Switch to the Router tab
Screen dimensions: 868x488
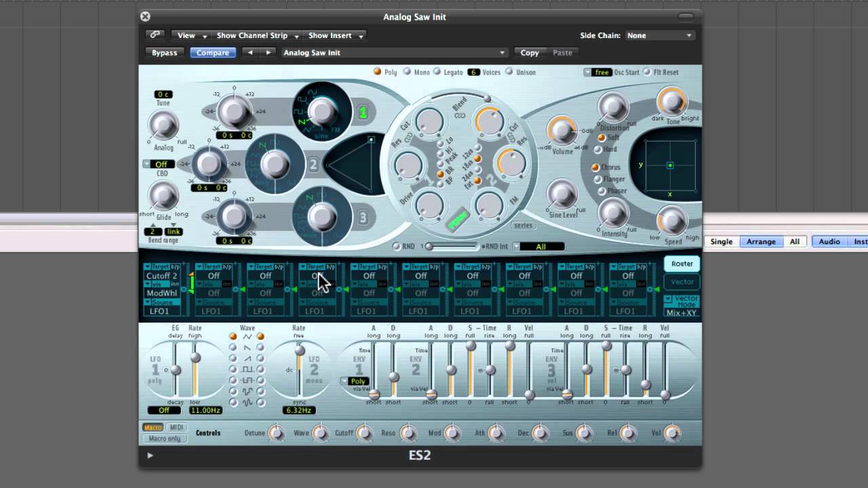point(682,264)
